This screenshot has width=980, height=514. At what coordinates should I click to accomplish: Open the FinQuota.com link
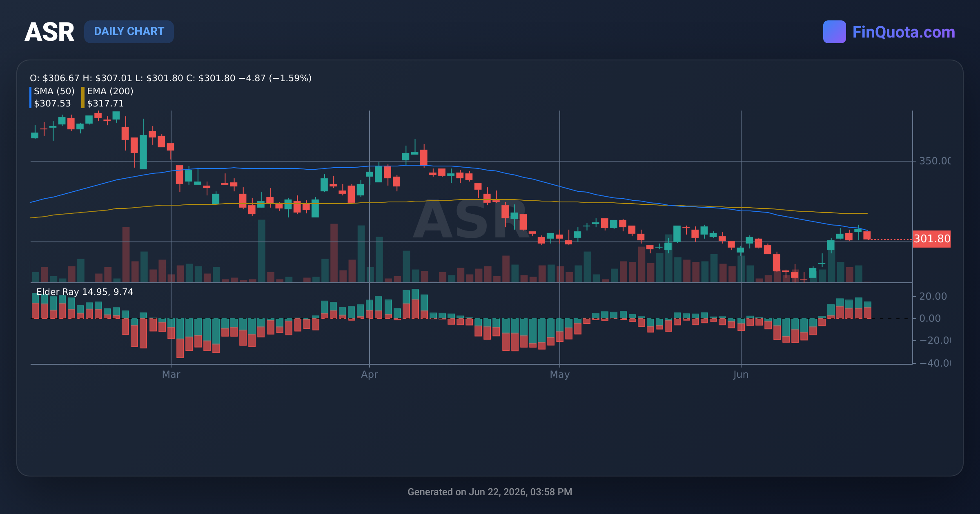coord(904,32)
